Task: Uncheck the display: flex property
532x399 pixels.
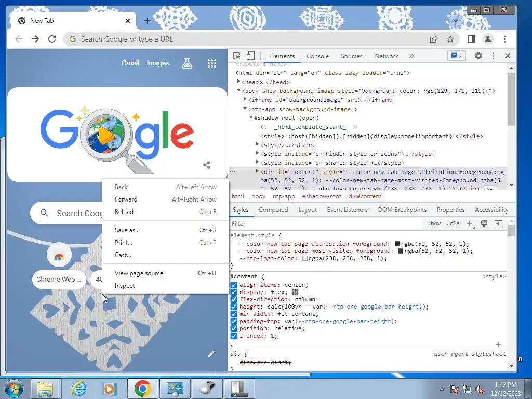Action: (x=234, y=292)
